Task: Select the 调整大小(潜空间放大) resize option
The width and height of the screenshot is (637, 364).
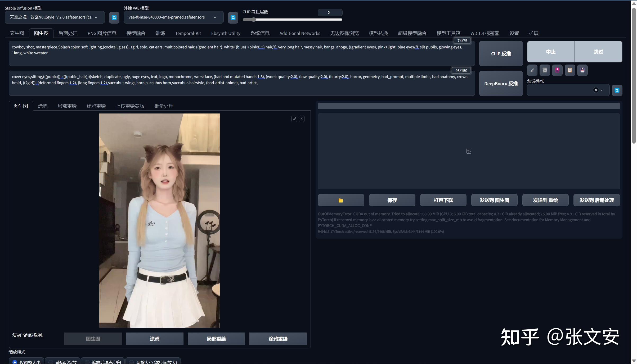Action: (x=131, y=362)
